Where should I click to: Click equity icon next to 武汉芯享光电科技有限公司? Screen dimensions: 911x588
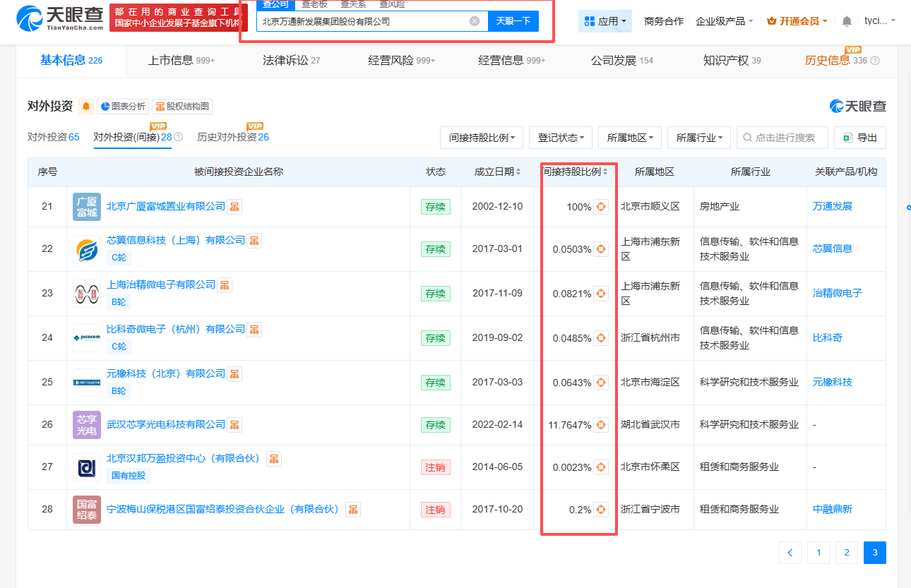coord(234,425)
